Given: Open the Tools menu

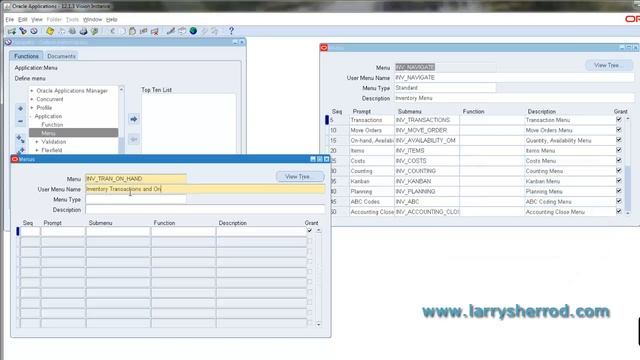Looking at the screenshot, I should [x=72, y=20].
